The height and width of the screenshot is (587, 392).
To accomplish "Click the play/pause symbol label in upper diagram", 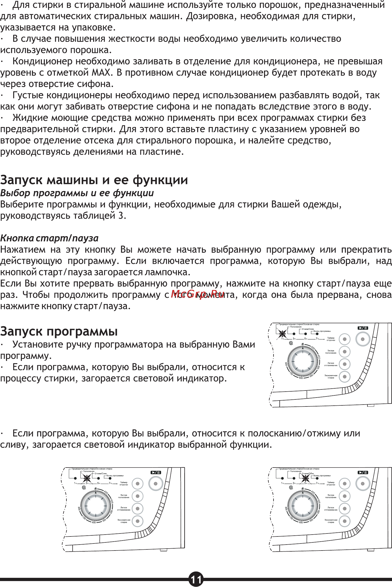I will coord(363,328).
